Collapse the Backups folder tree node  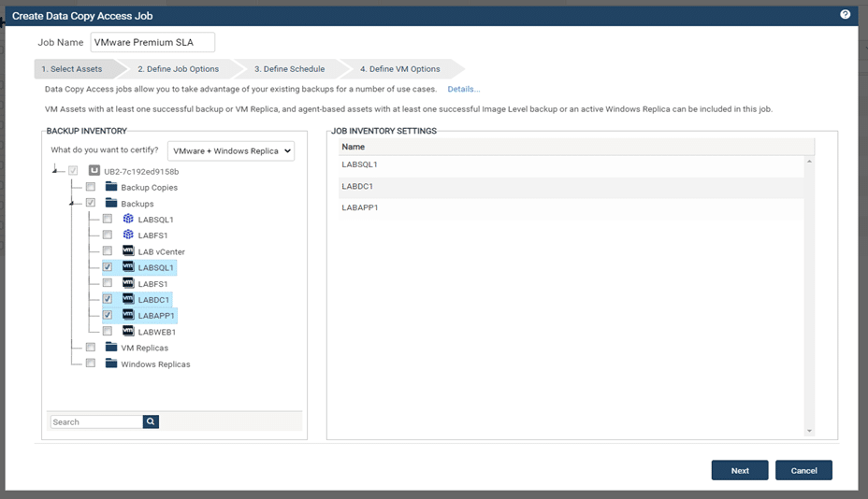(x=71, y=204)
